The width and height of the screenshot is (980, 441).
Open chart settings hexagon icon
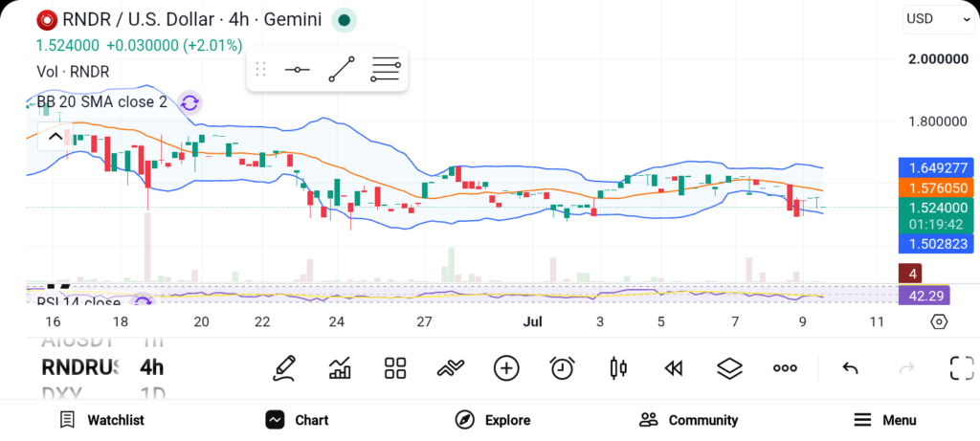coord(939,322)
